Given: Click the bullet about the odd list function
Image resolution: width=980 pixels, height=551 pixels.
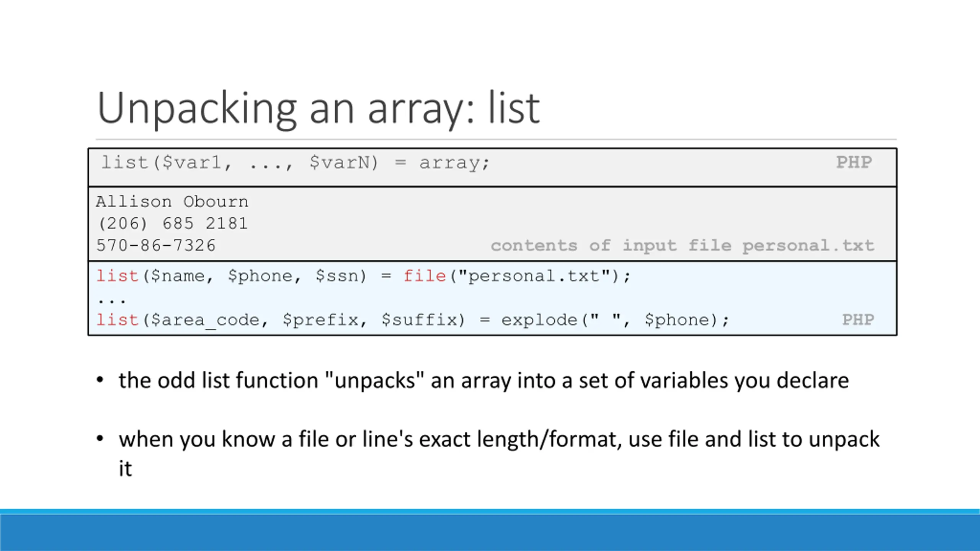Looking at the screenshot, I should click(x=484, y=381).
